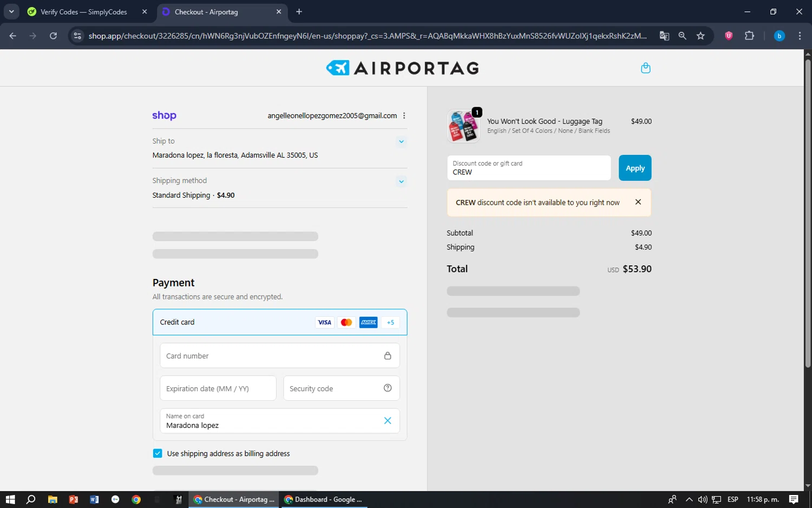Click the Apply discount button
The height and width of the screenshot is (508, 812).
pyautogui.click(x=635, y=168)
